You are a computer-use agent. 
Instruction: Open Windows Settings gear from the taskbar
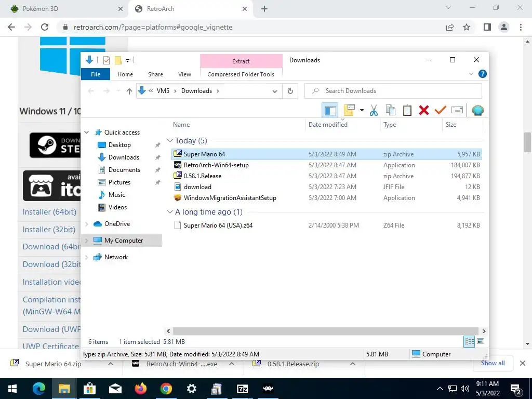tap(192, 389)
